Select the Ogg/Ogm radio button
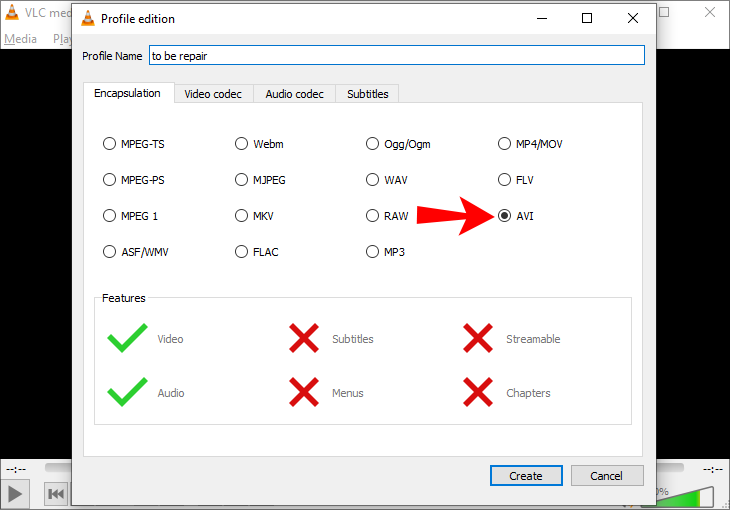The image size is (730, 510). pos(373,144)
